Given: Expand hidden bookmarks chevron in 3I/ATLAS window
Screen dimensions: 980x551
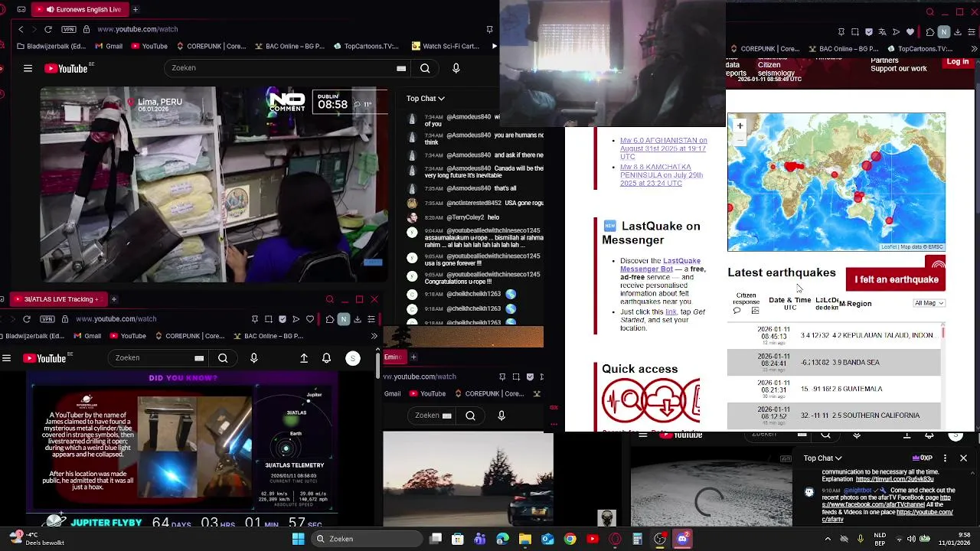Looking at the screenshot, I should [374, 336].
